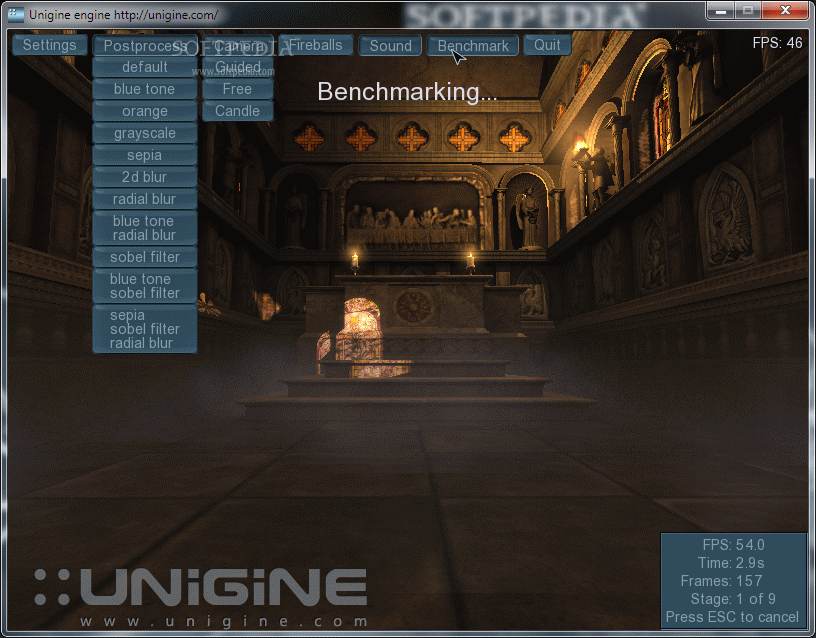816x638 pixels.
Task: Choose the grayscale postprocess filter
Action: (x=145, y=133)
